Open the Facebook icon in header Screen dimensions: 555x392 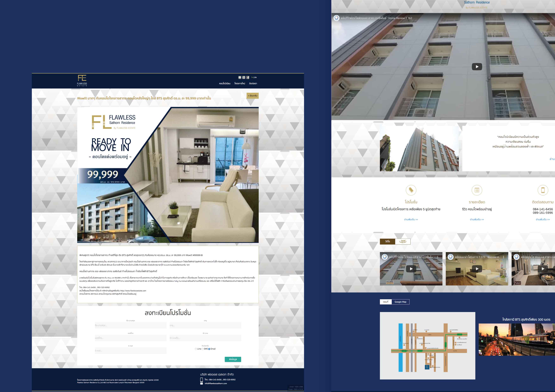tap(248, 77)
